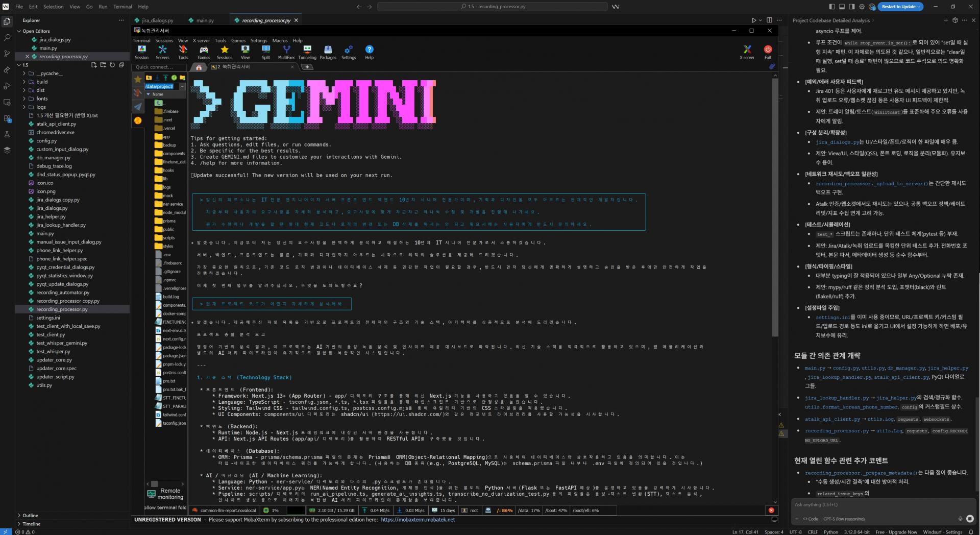Click the upload arrow icon in file browser

point(165,78)
